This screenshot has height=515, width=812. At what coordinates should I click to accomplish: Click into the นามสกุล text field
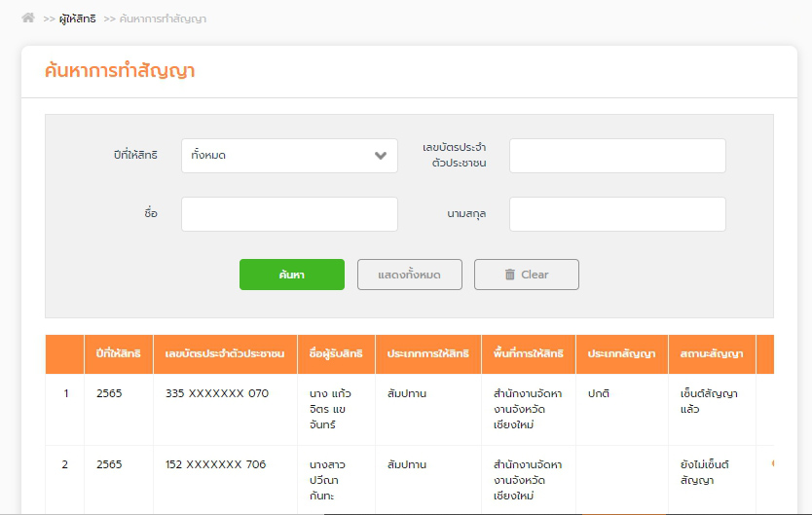tap(617, 214)
